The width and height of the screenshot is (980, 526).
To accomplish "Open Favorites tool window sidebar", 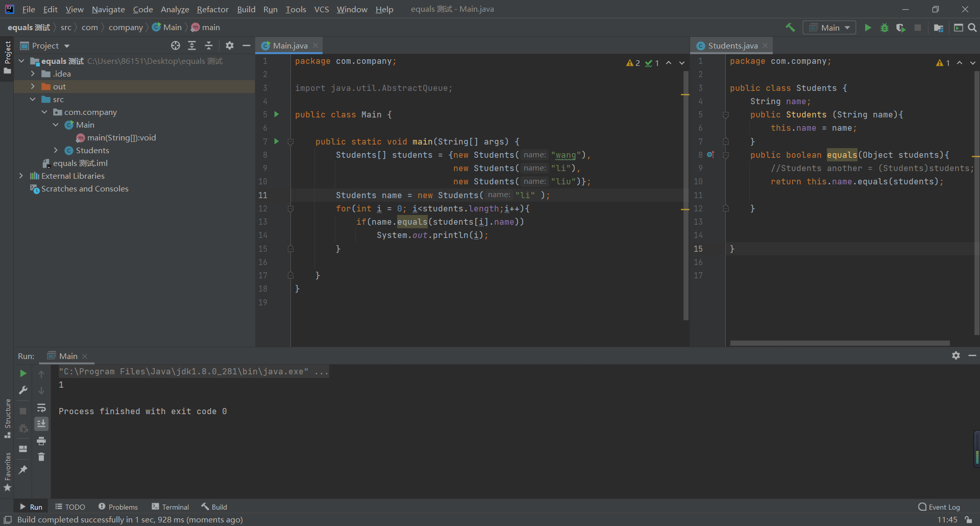I will tap(7, 472).
